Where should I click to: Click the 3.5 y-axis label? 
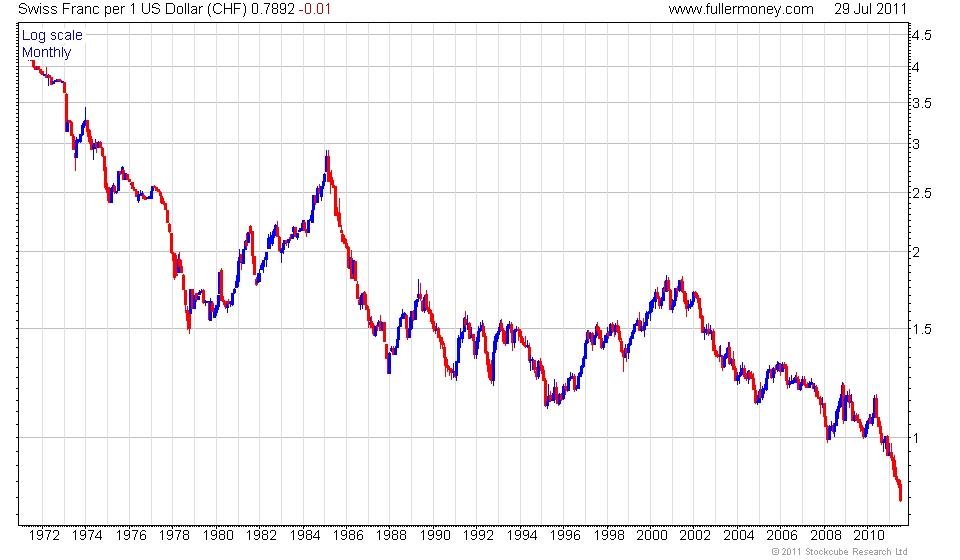[921, 103]
